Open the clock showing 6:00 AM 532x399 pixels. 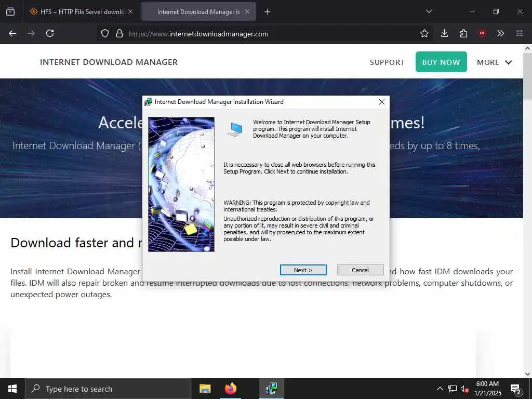(x=487, y=389)
